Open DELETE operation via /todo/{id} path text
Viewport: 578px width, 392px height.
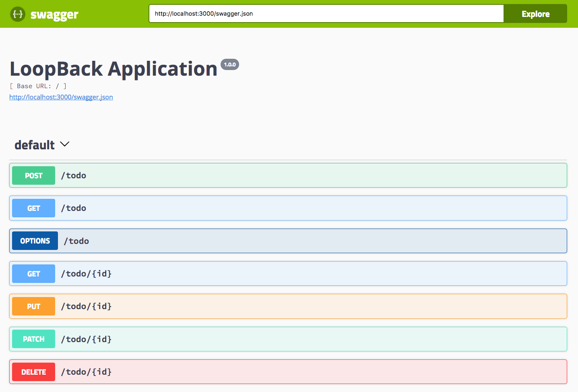[x=86, y=372]
